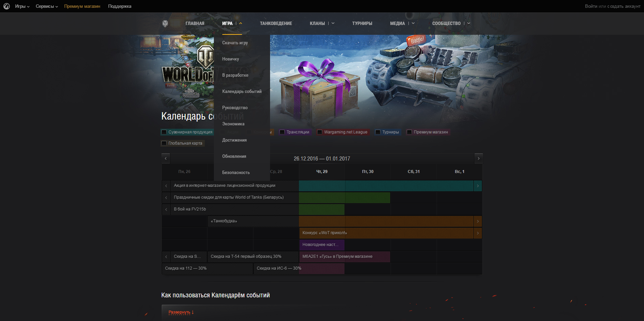This screenshot has width=644, height=321.
Task: Expand the КЛАНЫ menu chevron
Action: (333, 23)
